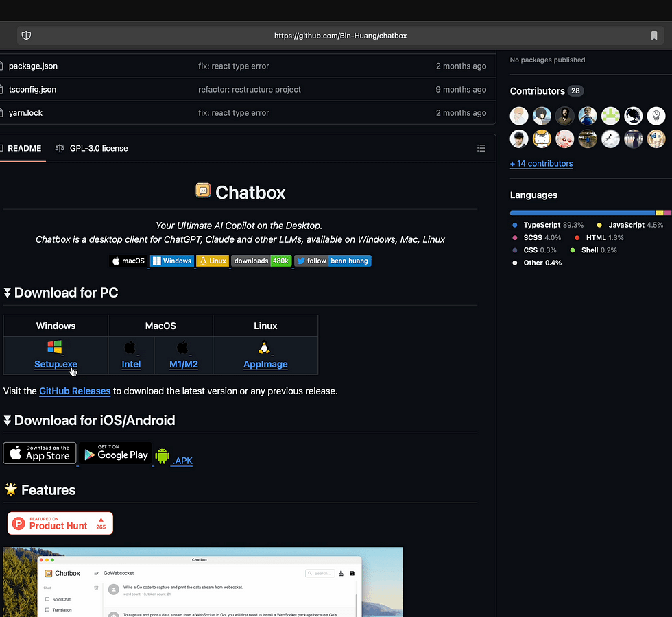Click the Get it on Google Play badge

[x=115, y=453]
